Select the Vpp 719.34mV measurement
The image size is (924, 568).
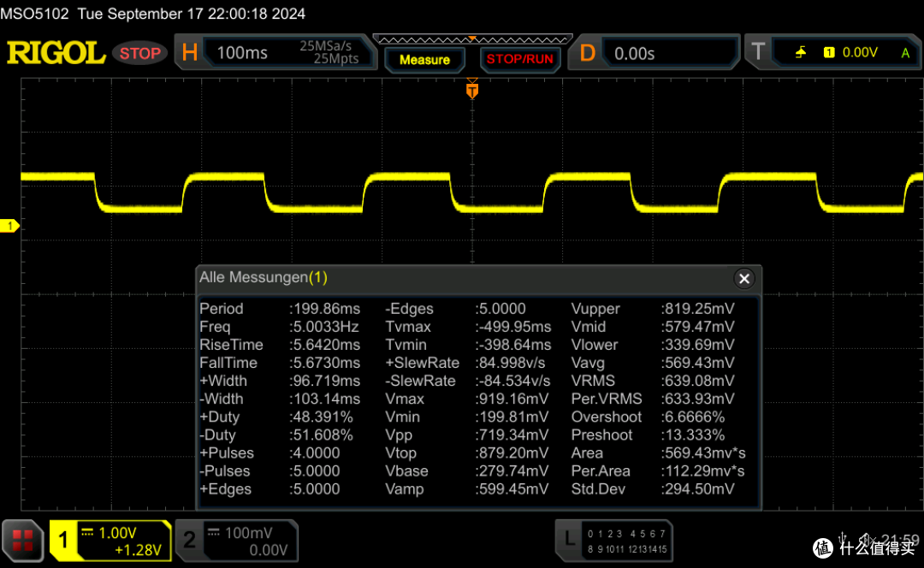click(467, 435)
